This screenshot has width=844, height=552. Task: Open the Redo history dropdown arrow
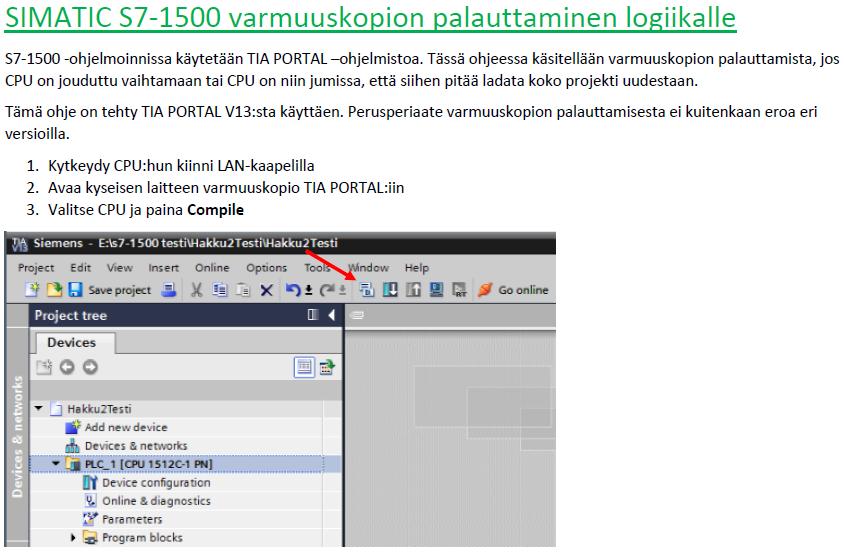[342, 291]
